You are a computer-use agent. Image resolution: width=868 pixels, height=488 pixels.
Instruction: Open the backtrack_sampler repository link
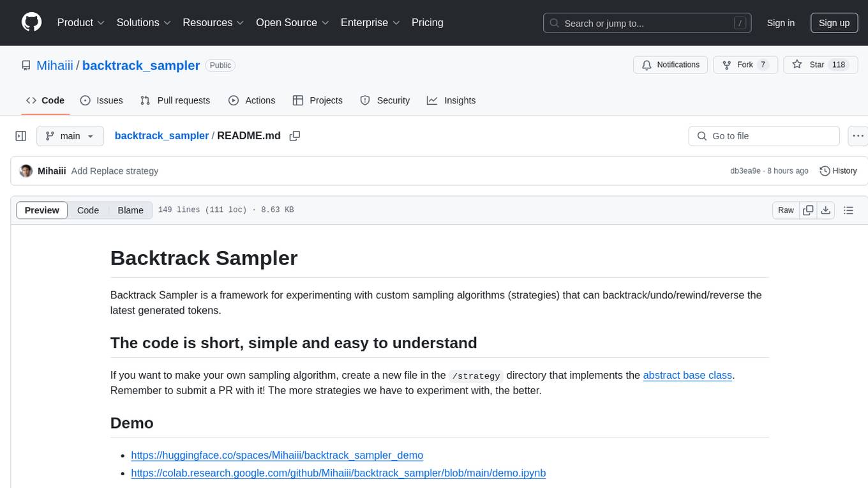pyautogui.click(x=141, y=65)
